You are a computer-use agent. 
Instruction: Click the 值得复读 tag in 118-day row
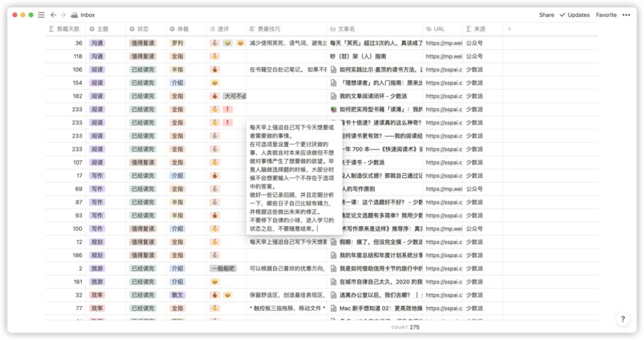(x=143, y=56)
